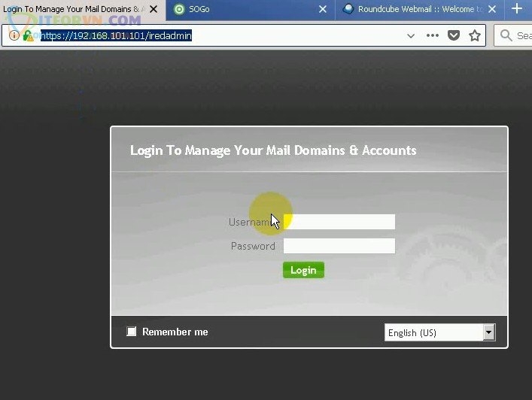Switch to the Roundcube Webmail tab
Viewport: 532px width, 400px height.
tap(414, 9)
